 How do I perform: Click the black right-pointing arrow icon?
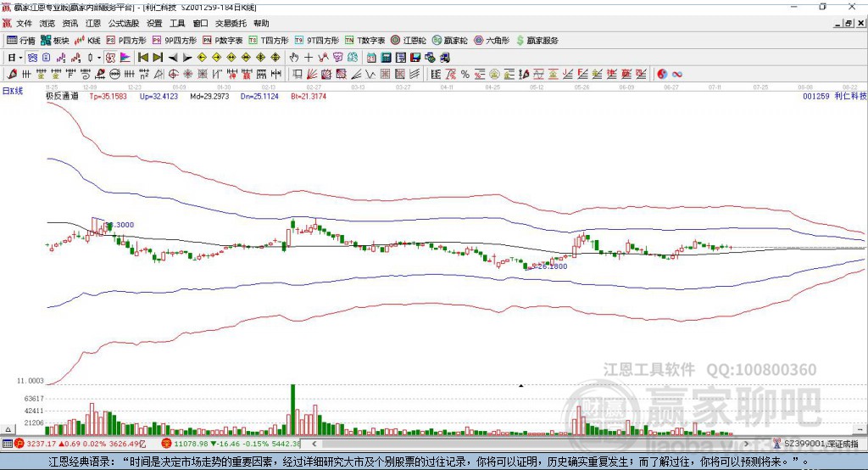187,58
